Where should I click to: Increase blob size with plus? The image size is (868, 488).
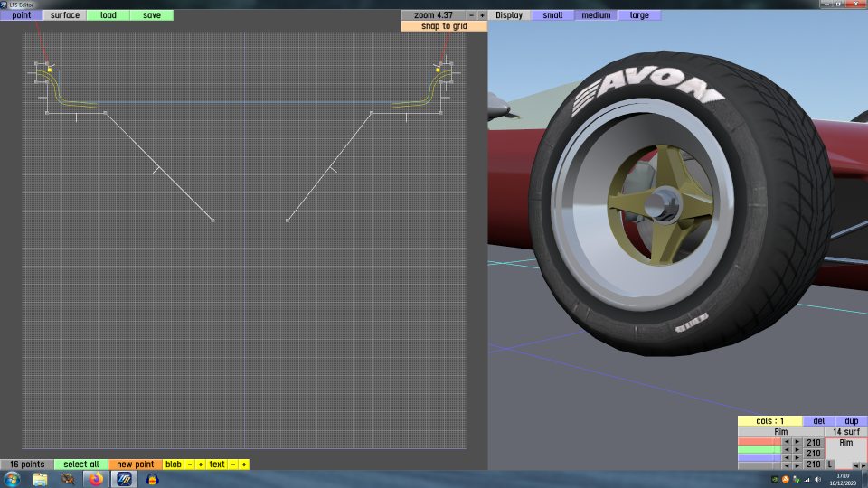[201, 465]
